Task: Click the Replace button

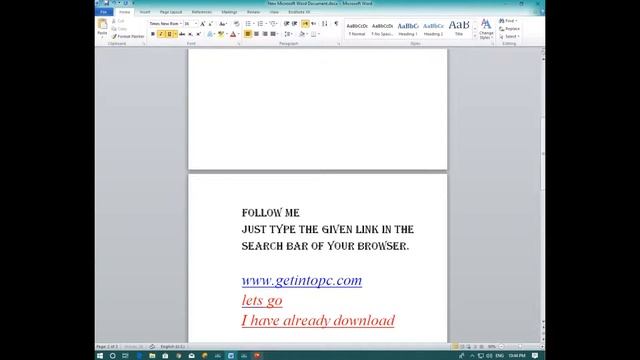Action: (509, 29)
